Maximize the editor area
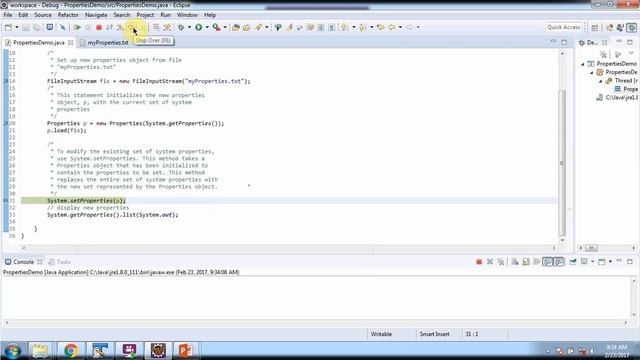 click(x=564, y=42)
